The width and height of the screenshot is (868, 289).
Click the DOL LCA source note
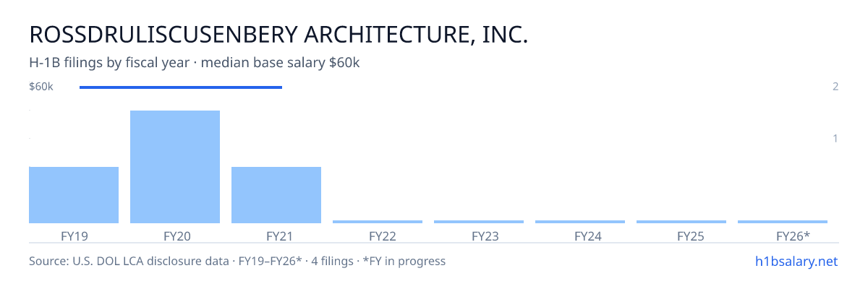(x=237, y=261)
